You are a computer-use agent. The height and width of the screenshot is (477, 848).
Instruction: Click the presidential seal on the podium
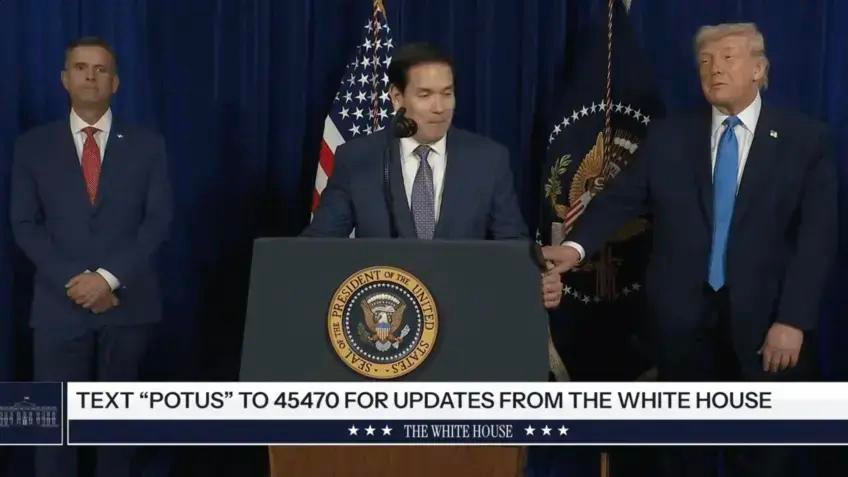coord(383,322)
